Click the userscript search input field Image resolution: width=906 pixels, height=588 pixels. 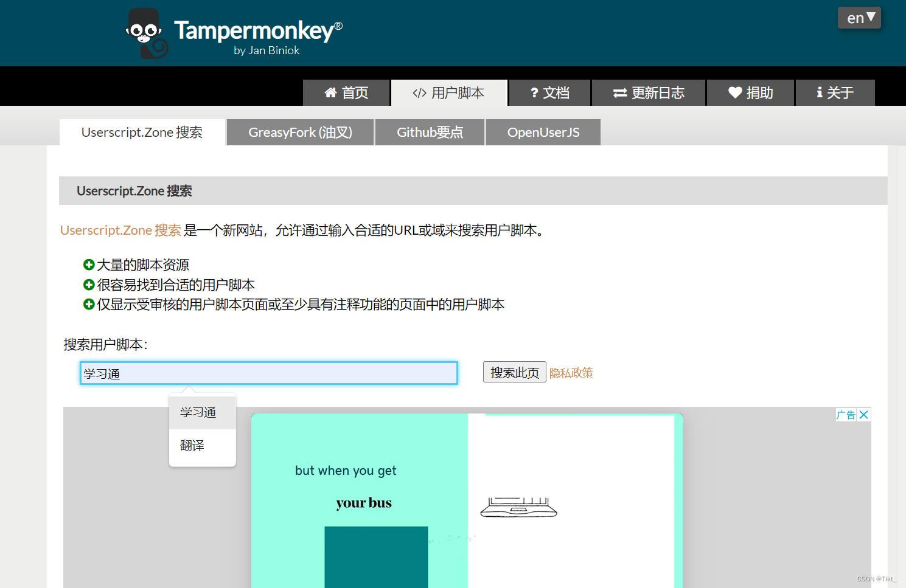pyautogui.click(x=269, y=373)
